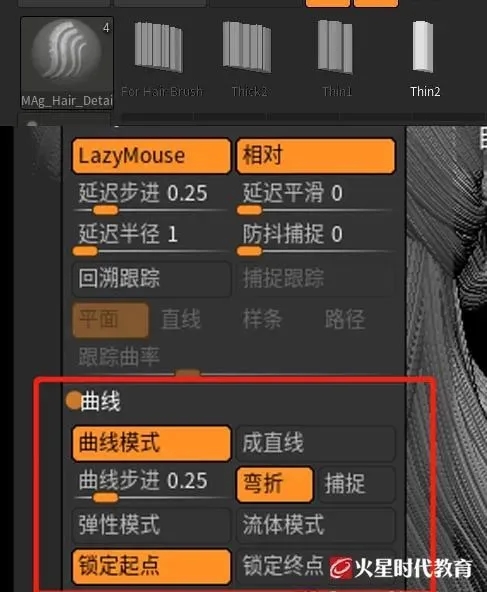Select the Thin2 hair mesh icon
Viewport: 487px width, 592px height.
coord(424,59)
